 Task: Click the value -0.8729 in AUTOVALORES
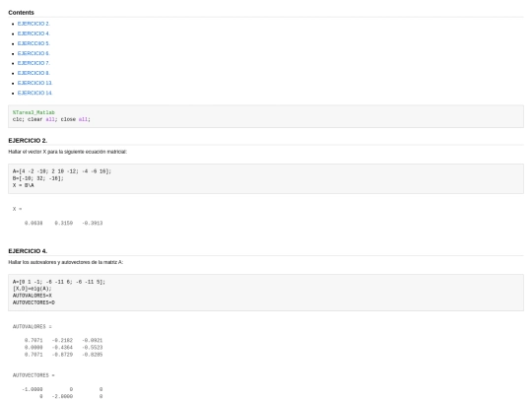point(62,355)
